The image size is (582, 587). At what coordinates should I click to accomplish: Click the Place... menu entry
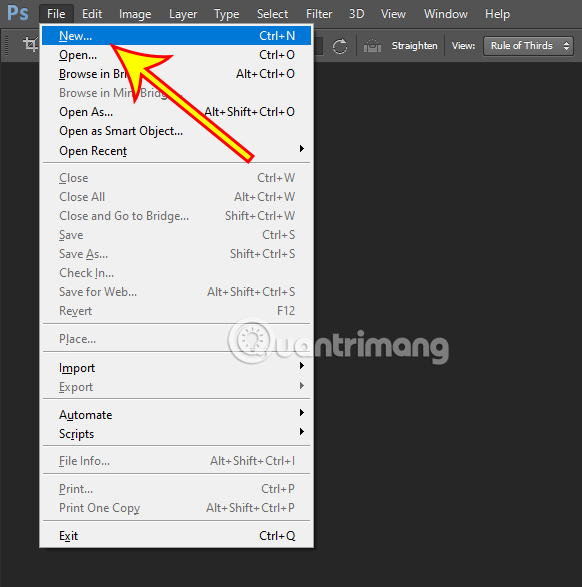coord(176,339)
